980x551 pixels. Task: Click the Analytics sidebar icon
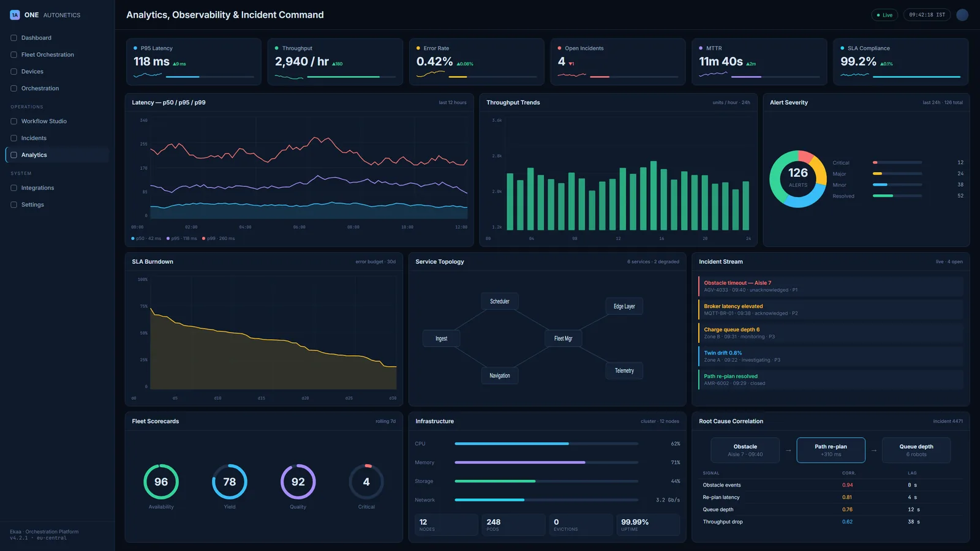click(x=13, y=155)
